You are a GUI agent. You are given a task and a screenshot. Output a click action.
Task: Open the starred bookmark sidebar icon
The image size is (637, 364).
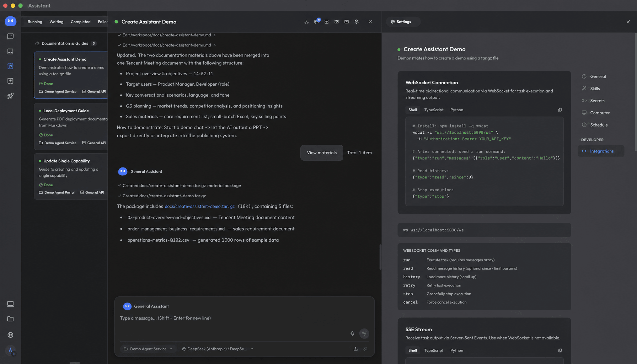pos(10,81)
